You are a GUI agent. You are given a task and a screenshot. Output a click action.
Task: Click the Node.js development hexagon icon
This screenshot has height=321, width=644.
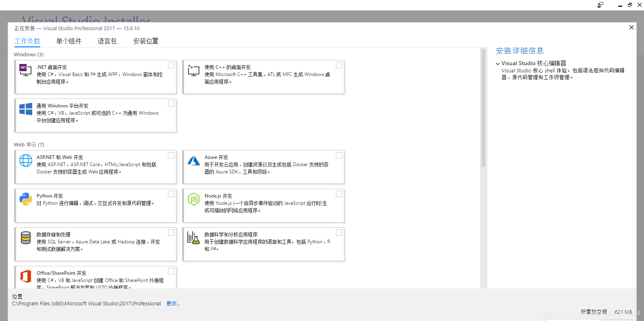pyautogui.click(x=194, y=199)
